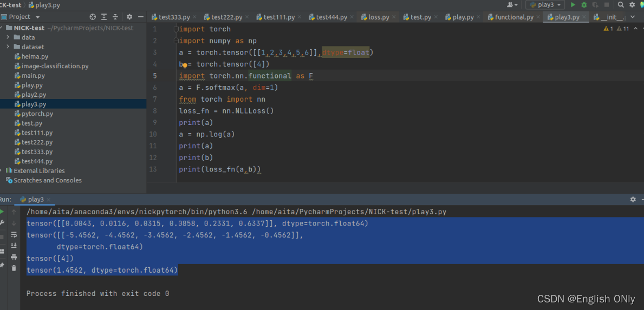Image resolution: width=644 pixels, height=310 pixels.
Task: Click line number 8 in gutter
Action: tap(154, 111)
